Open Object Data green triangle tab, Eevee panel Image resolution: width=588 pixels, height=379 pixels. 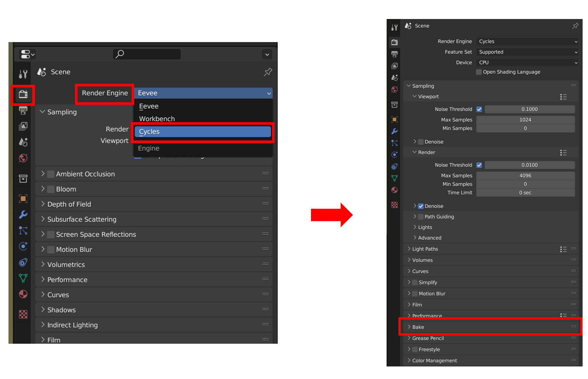(23, 278)
